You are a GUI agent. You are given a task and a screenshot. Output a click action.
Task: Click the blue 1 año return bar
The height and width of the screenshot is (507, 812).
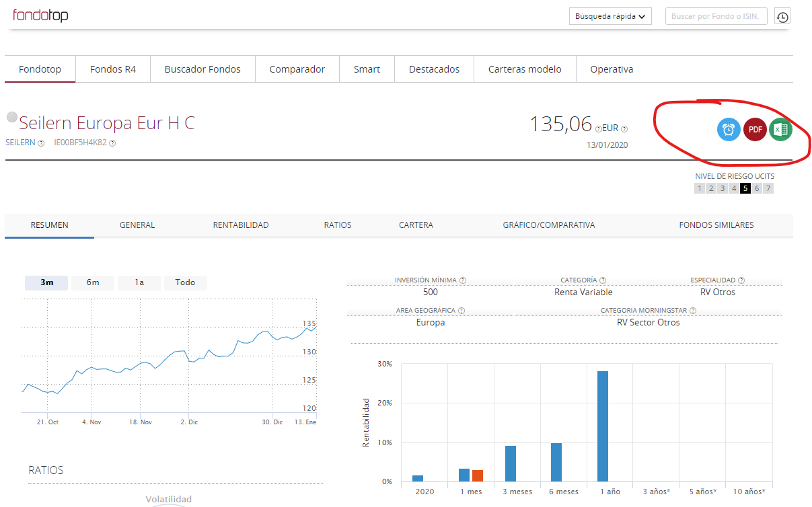coord(603,426)
